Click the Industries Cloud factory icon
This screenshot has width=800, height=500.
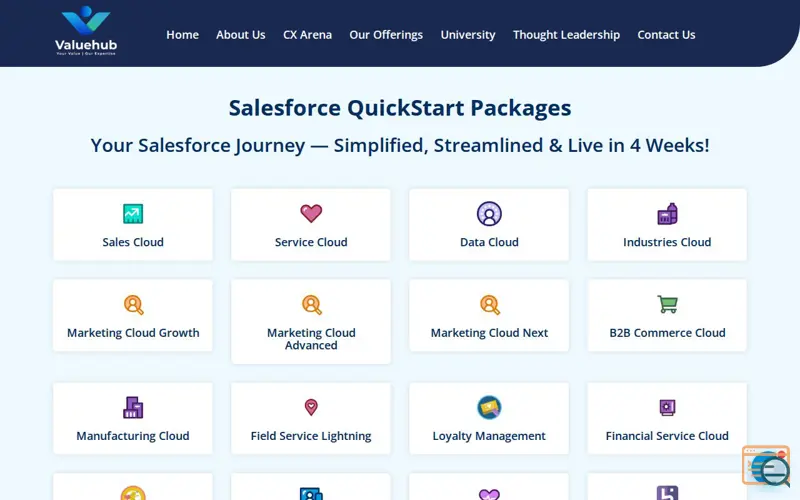pos(667,214)
